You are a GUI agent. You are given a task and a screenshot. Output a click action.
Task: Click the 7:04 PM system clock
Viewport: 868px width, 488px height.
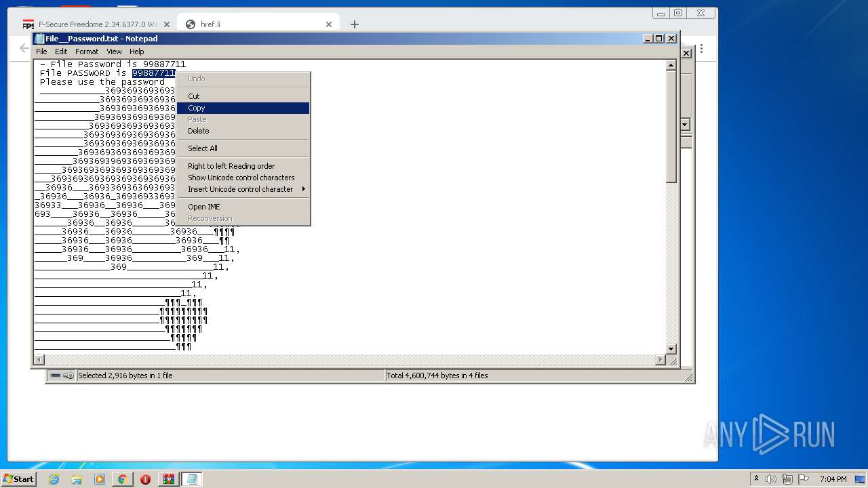tap(833, 479)
